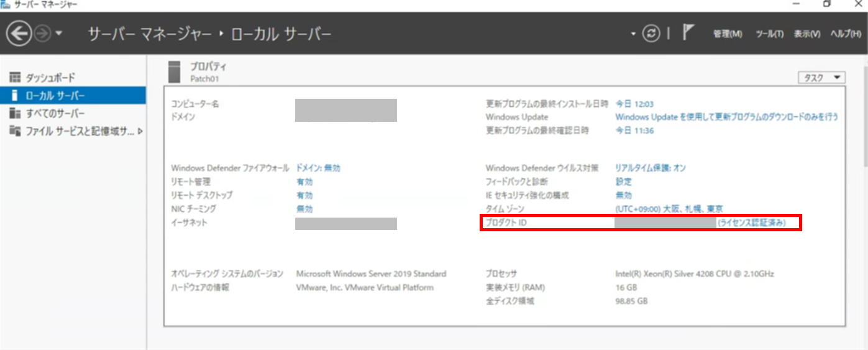Open the ツール(T) menu
Viewport: 868px width, 350px height.
pos(769,34)
